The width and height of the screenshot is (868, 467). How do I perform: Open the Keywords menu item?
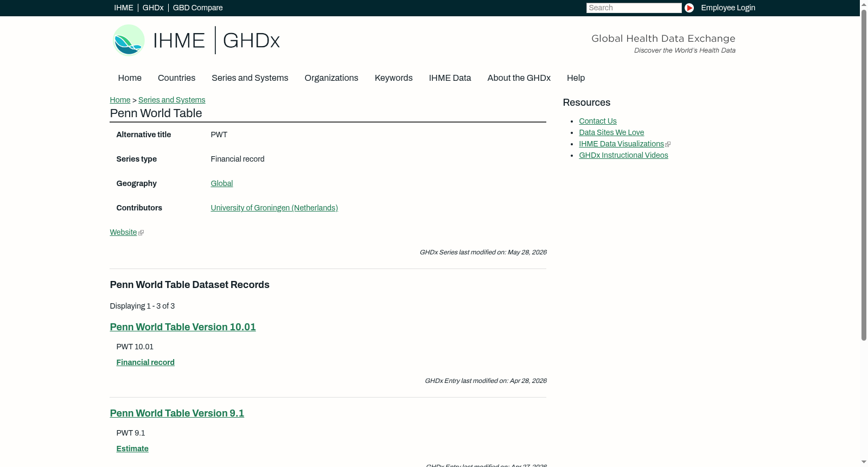click(394, 78)
